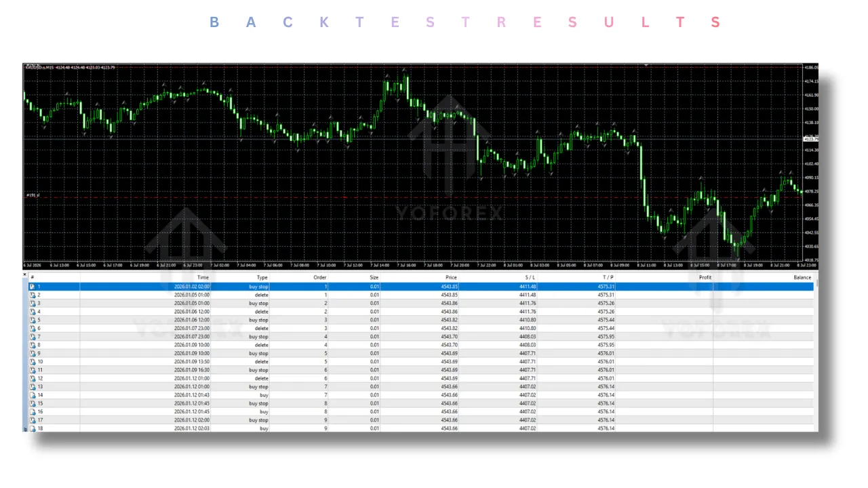Screen dimensions: 868x488
Task: Click the order icon in row 6
Action: click(32, 329)
